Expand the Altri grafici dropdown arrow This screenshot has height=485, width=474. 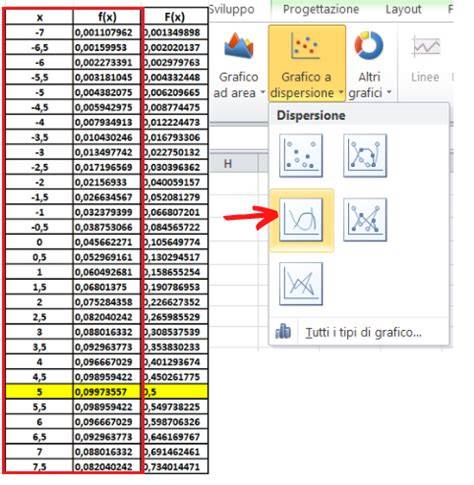389,92
